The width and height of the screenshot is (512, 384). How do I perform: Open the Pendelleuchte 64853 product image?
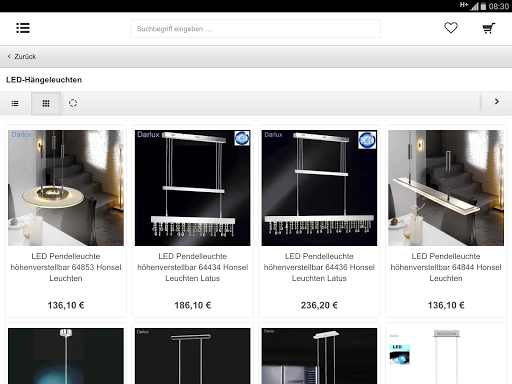point(66,188)
